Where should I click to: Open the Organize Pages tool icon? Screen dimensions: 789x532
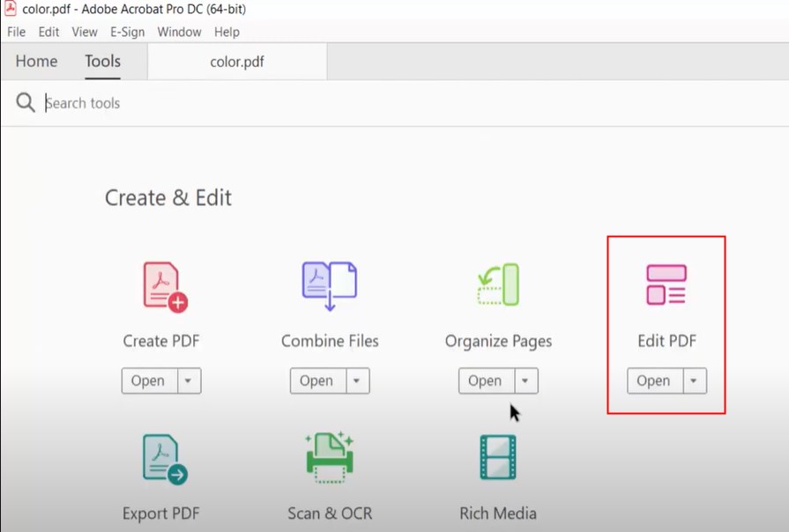click(x=498, y=284)
